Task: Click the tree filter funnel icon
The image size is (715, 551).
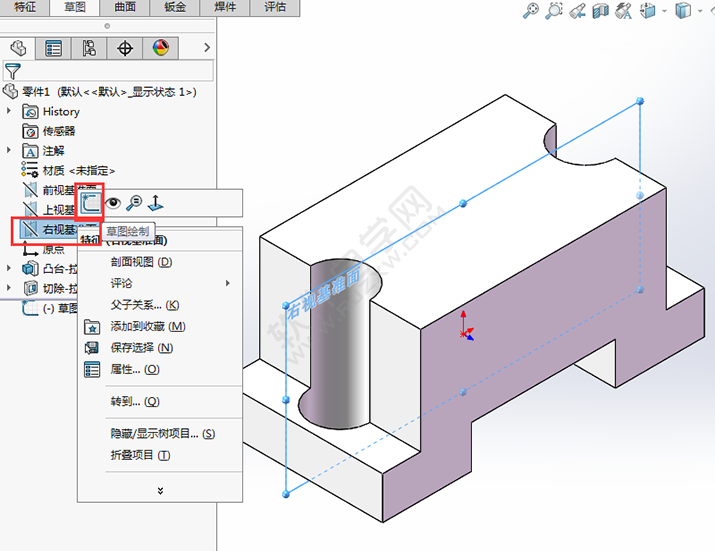Action: (12, 72)
